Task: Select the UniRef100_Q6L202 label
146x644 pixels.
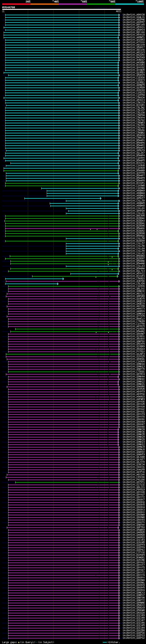Action: [x=134, y=289]
